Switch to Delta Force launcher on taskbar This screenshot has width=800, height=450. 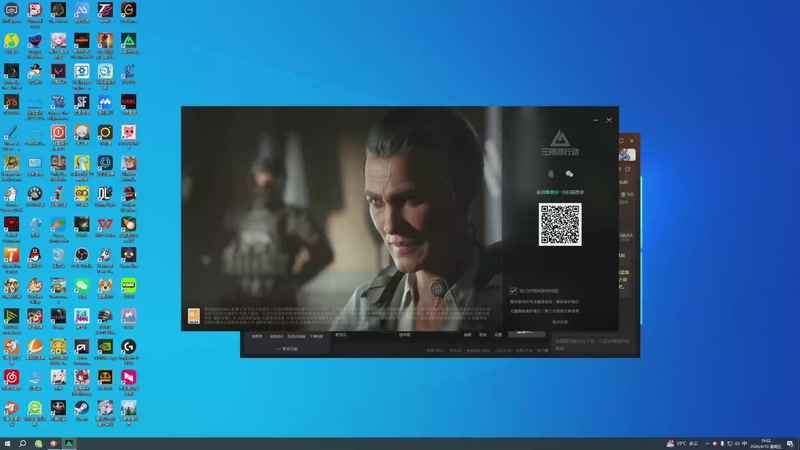[x=69, y=443]
